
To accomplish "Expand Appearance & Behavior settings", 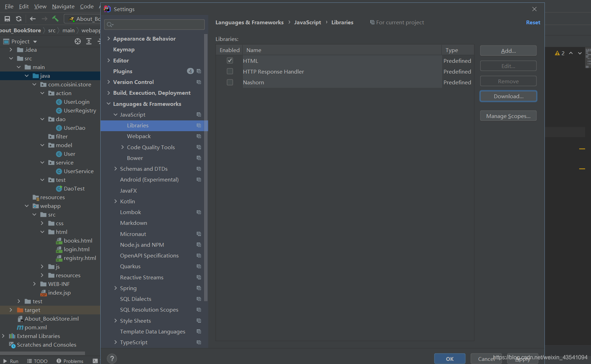I will pyautogui.click(x=109, y=39).
